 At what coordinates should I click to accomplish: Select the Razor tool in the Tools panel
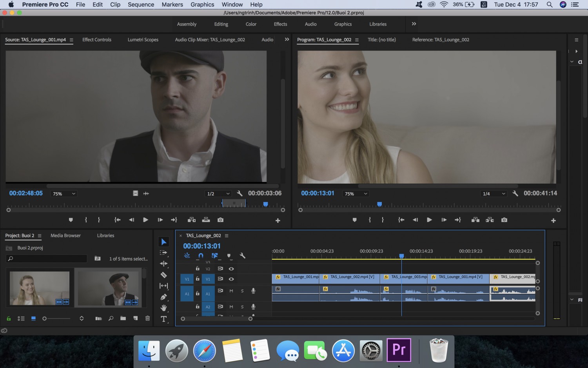pos(164,275)
